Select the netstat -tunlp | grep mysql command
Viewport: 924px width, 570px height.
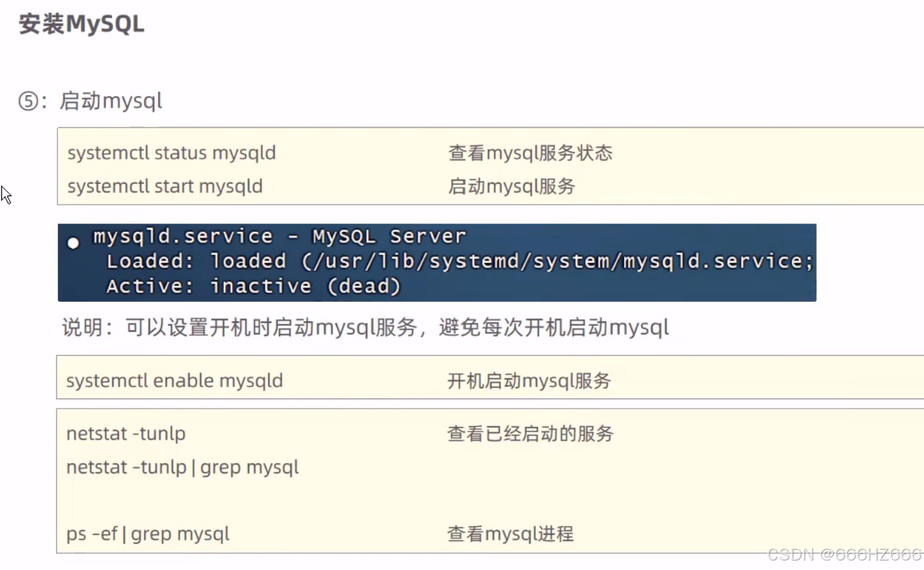[x=182, y=467]
